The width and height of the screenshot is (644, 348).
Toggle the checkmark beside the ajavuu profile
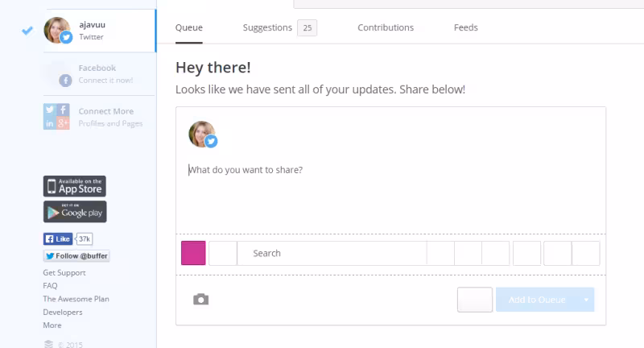pos(27,31)
